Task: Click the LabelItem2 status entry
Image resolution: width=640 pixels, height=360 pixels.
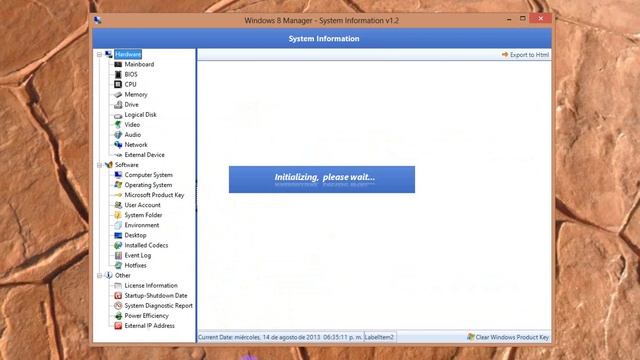Action: 379,337
